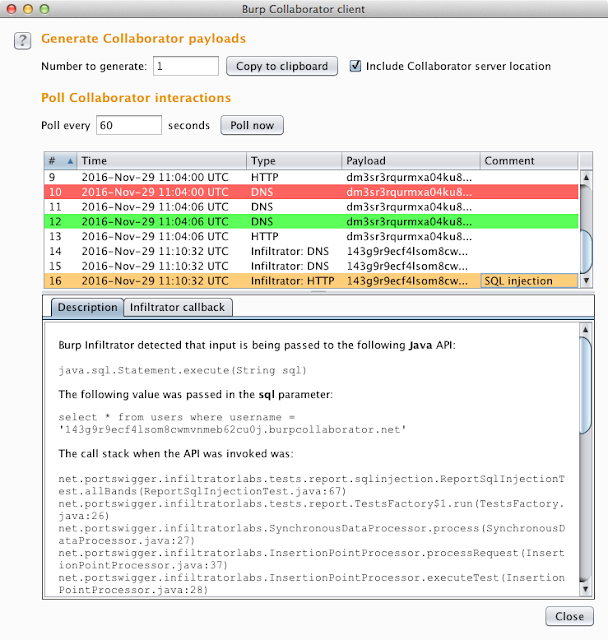Click the description pane scrollbar thumb
Image resolution: width=608 pixels, height=640 pixels.
pos(586,385)
